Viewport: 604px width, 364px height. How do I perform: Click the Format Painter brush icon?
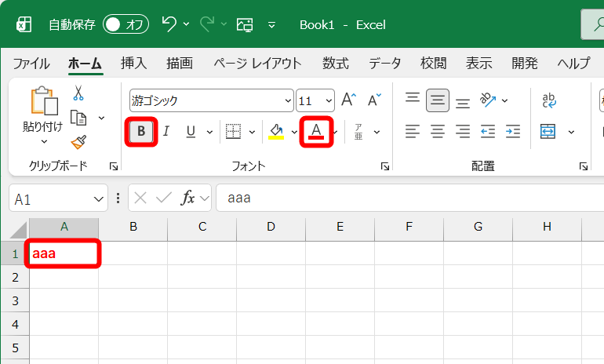[x=78, y=142]
